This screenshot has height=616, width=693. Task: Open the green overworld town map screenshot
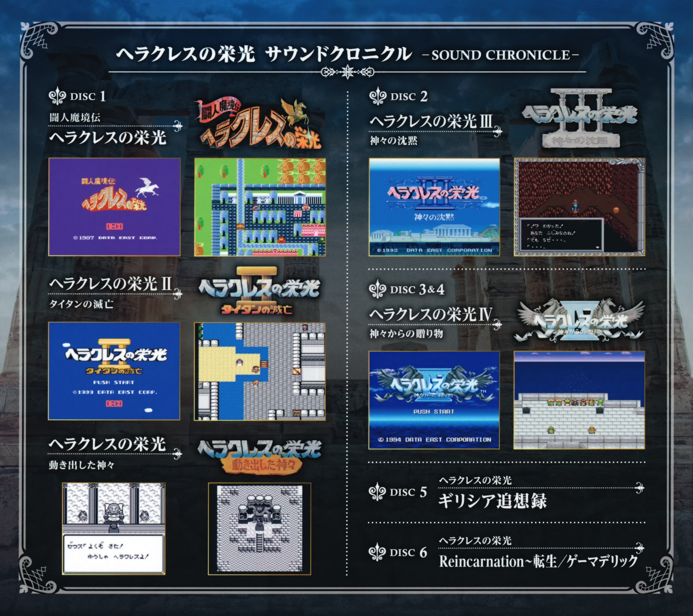click(260, 207)
